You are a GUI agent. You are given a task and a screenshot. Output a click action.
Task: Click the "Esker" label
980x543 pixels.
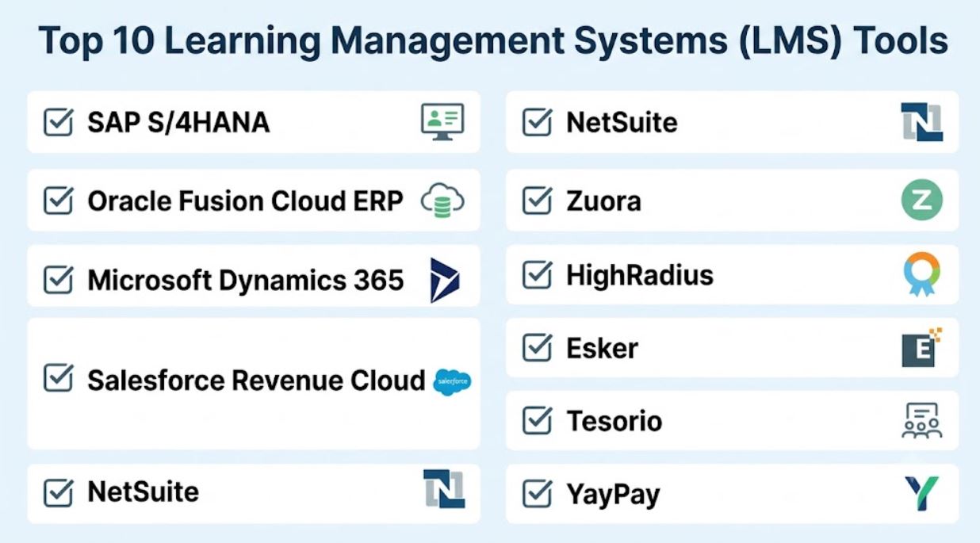click(602, 348)
